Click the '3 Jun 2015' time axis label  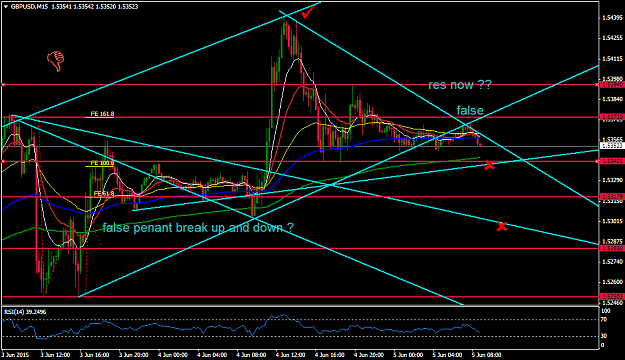(x=16, y=355)
